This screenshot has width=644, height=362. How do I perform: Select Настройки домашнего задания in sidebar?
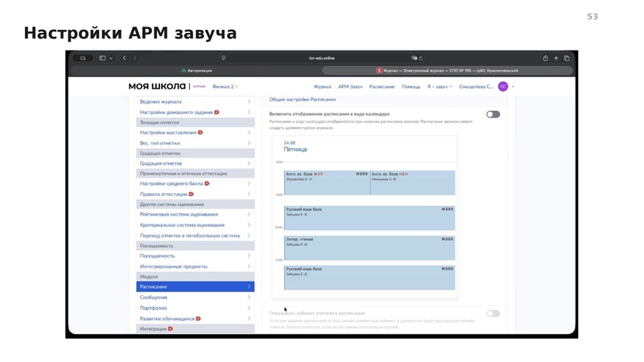pyautogui.click(x=195, y=112)
